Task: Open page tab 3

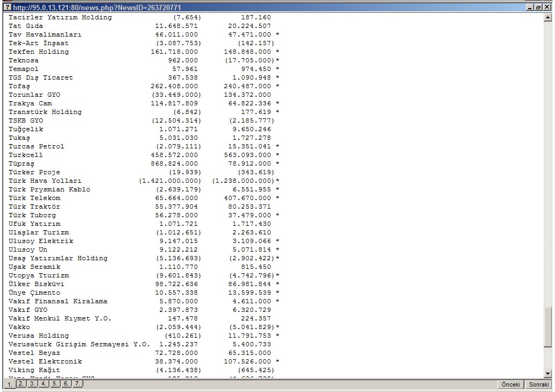Action: coord(32,383)
